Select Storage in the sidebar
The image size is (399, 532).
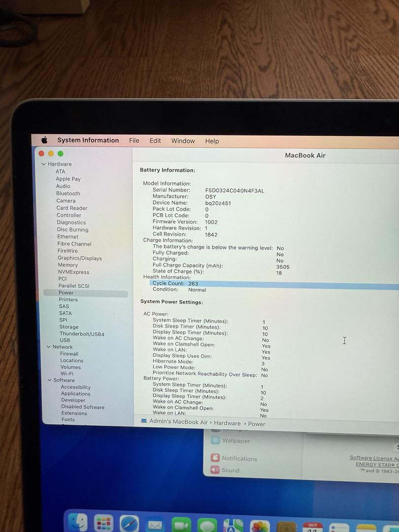[69, 327]
